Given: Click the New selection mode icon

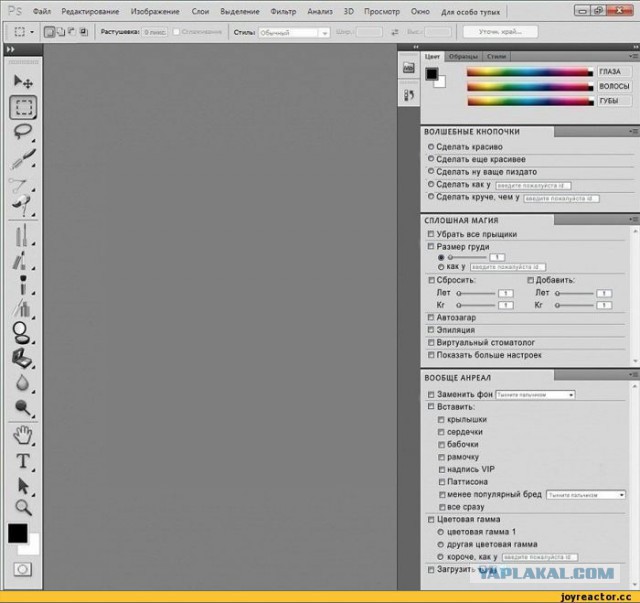Looking at the screenshot, I should click(49, 32).
